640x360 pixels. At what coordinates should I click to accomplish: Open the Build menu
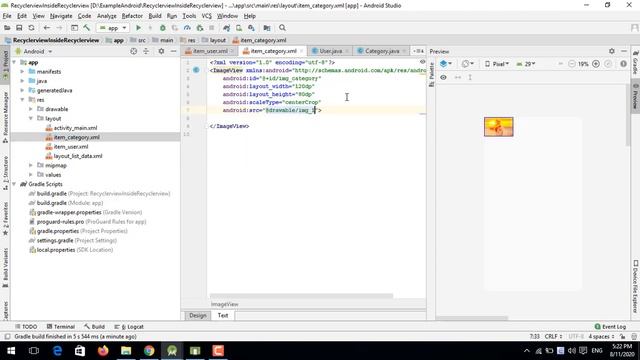click(155, 16)
